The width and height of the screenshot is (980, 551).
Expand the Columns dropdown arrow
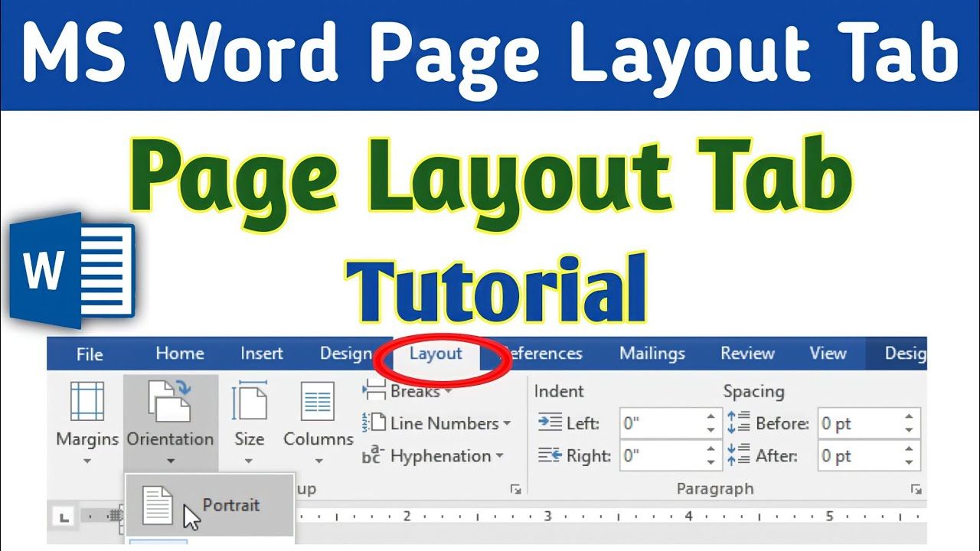pyautogui.click(x=318, y=461)
